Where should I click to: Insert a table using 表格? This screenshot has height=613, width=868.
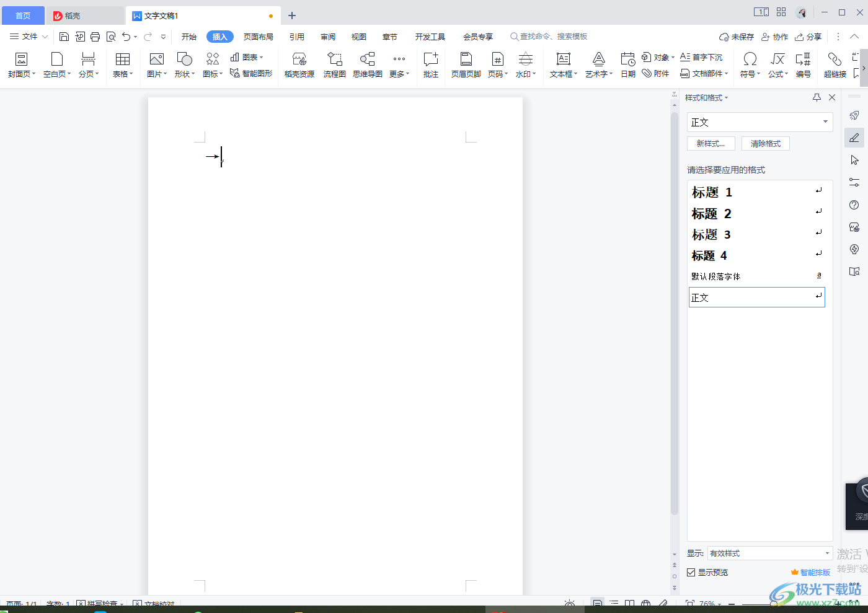coord(123,65)
